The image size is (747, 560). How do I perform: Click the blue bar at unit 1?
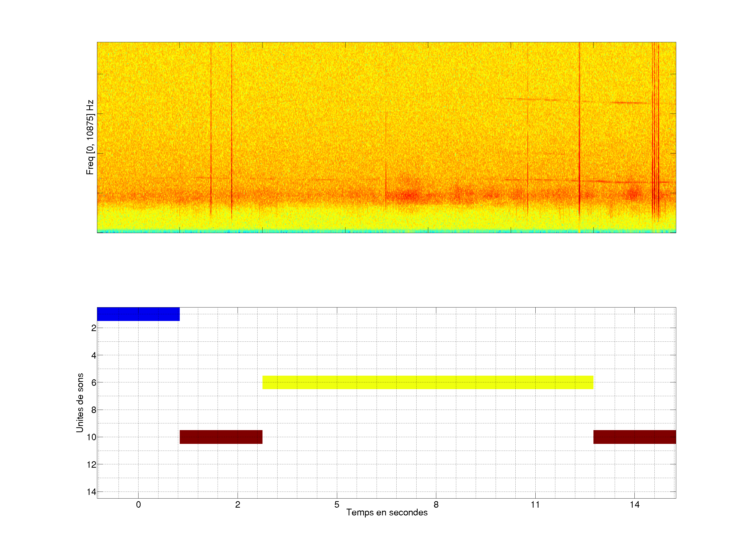[138, 314]
